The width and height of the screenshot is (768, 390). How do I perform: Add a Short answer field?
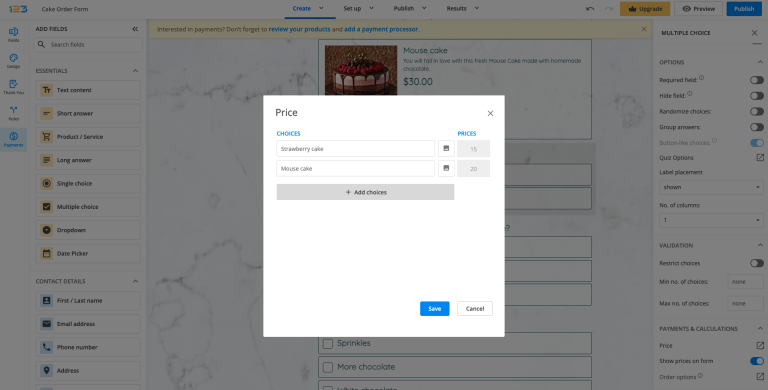click(x=88, y=113)
